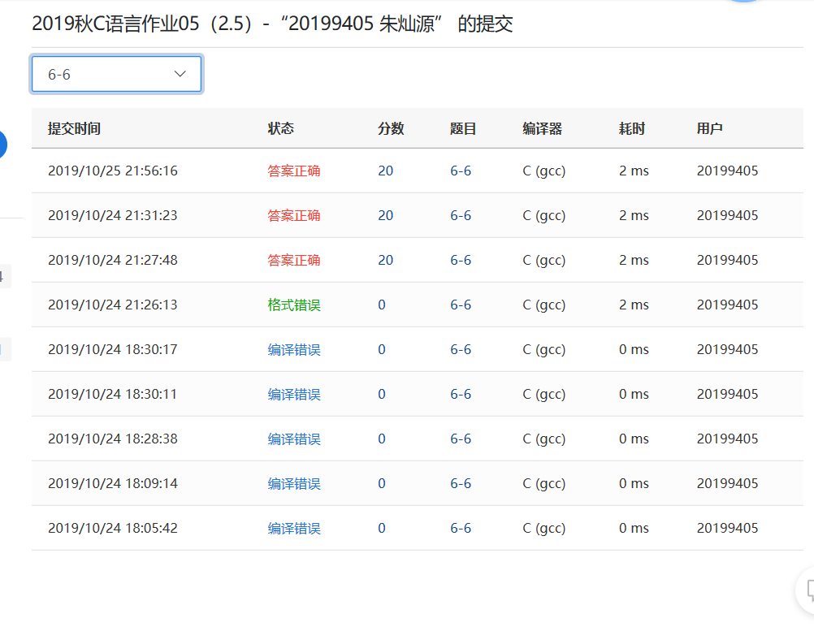Click user 20199405 in the 21:56:16 row

coord(727,171)
